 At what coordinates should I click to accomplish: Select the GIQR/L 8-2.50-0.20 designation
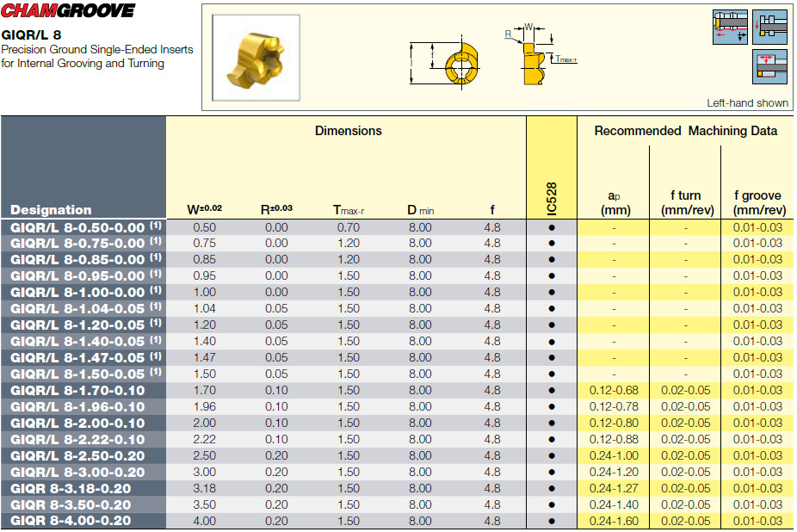77,455
